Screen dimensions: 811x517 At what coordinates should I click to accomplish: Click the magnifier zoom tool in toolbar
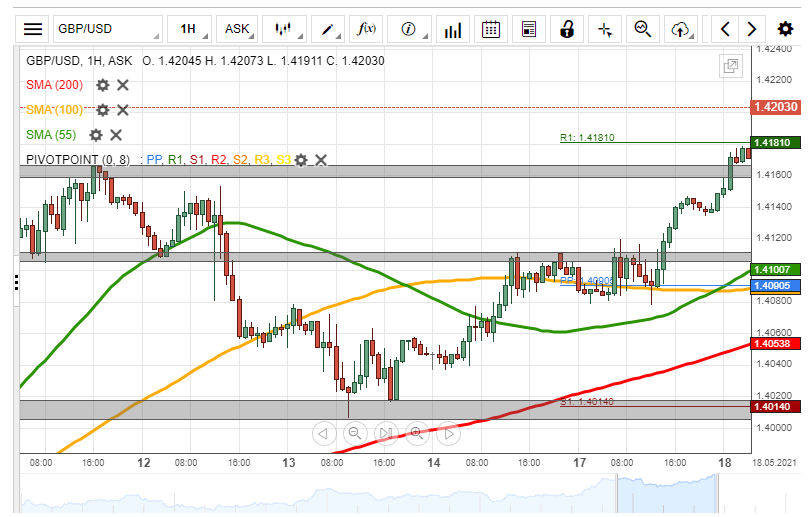coord(643,29)
